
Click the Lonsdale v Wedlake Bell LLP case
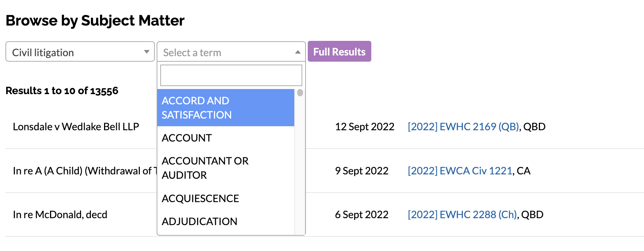tap(76, 127)
